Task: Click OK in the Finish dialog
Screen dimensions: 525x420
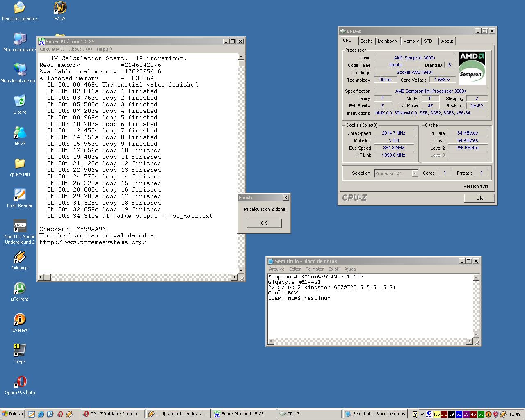Action: [x=264, y=223]
